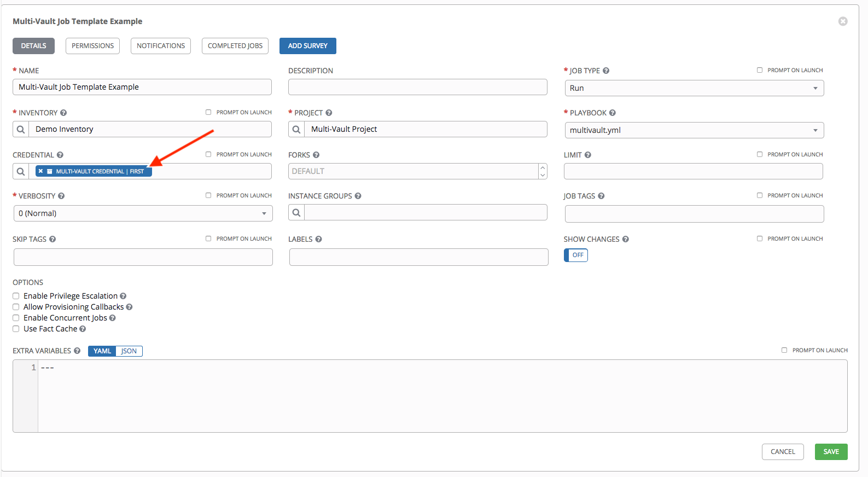The width and height of the screenshot is (868, 477).
Task: Switch to the Notifications tab
Action: (x=161, y=46)
